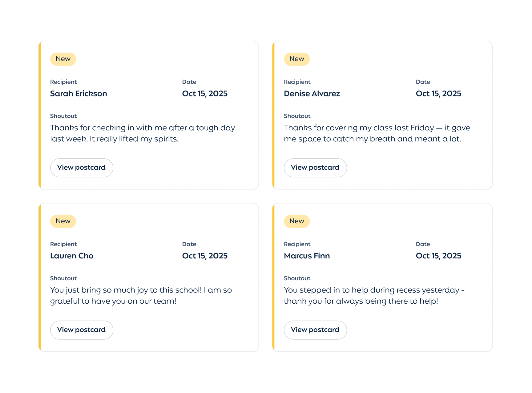This screenshot has width=532, height=393.
Task: View the postcard sent to Lauren Cho
Action: tap(82, 330)
